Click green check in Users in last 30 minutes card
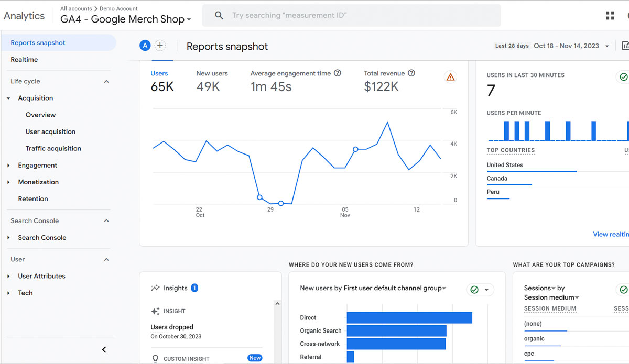 tap(623, 77)
